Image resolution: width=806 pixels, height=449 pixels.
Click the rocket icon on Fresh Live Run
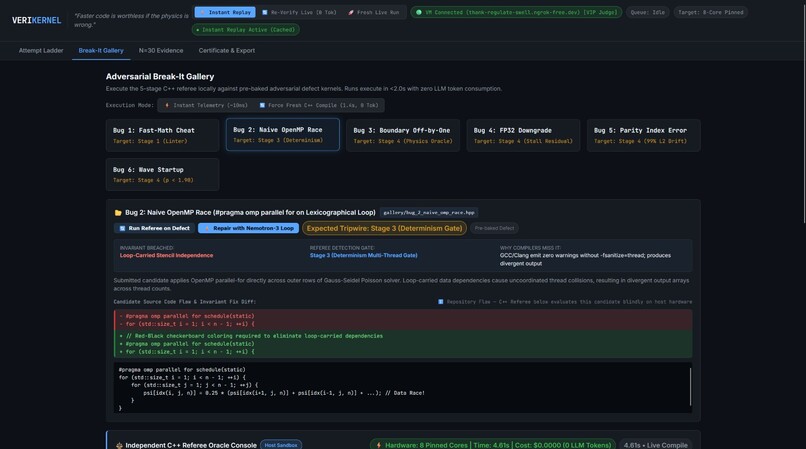tap(351, 12)
